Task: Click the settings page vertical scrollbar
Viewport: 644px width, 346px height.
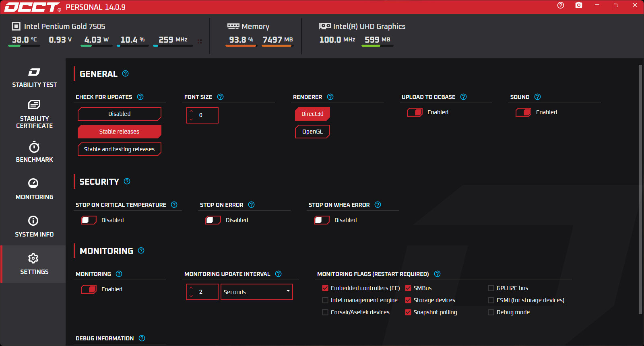Action: pos(640,189)
